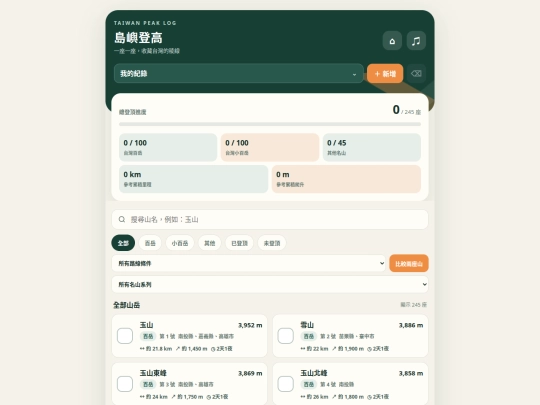540x405 pixels.
Task: Tick the checkbox for 玉山東峰
Action: tap(125, 384)
